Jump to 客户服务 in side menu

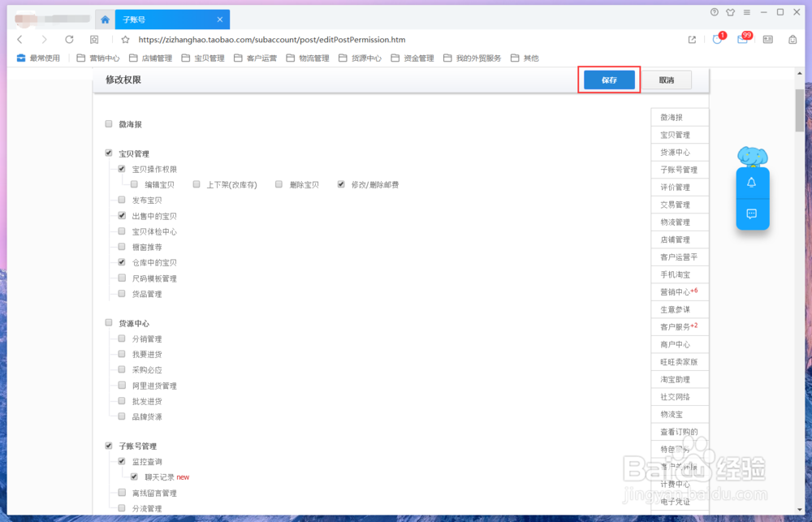click(x=679, y=327)
